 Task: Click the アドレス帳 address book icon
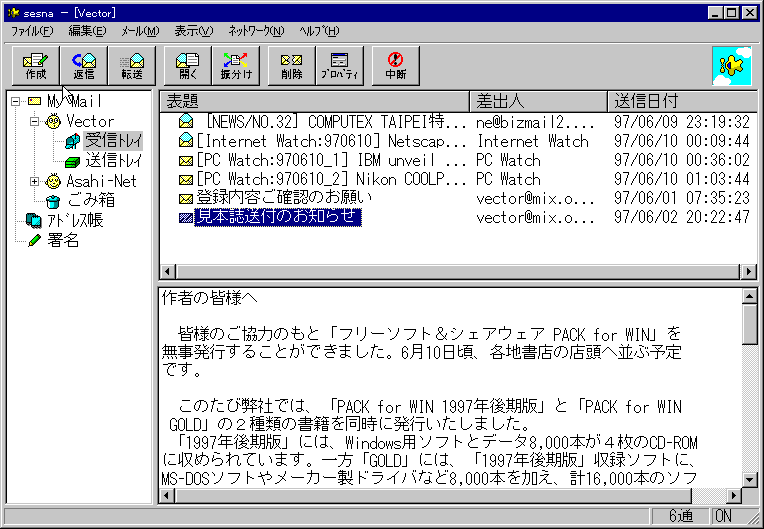[x=34, y=221]
